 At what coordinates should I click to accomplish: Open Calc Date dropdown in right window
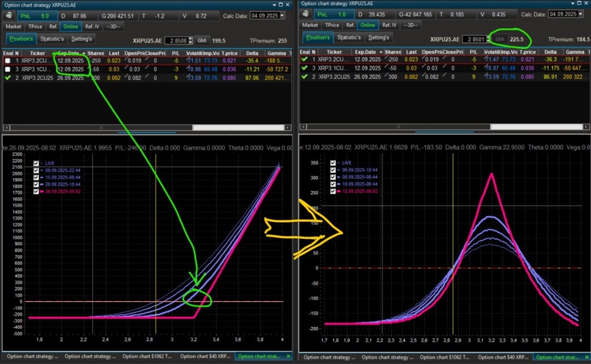[x=581, y=14]
